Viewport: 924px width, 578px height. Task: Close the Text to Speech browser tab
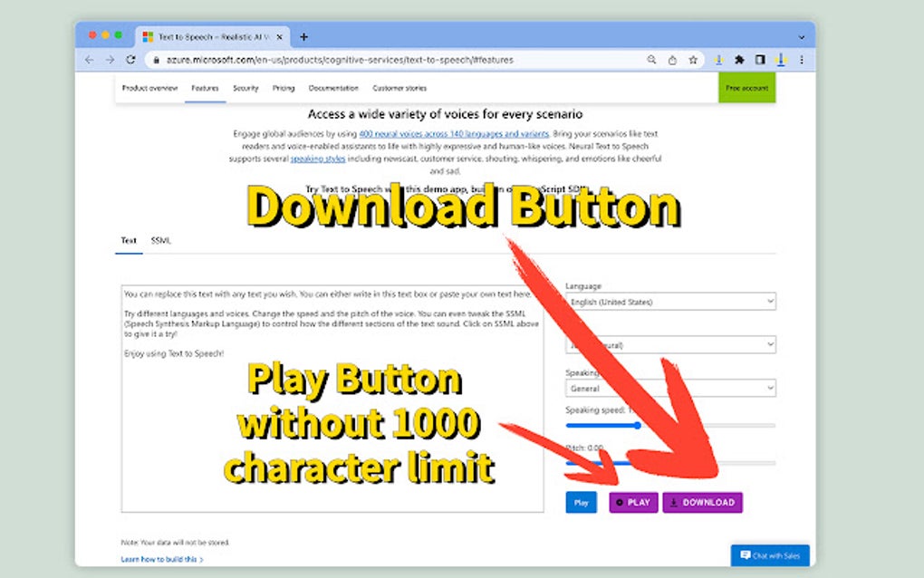279,36
